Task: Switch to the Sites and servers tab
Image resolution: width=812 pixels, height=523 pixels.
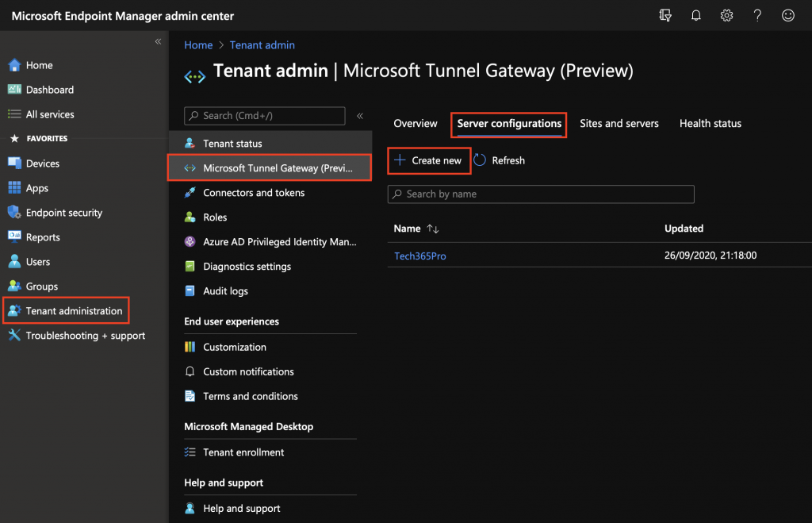Action: click(x=619, y=124)
